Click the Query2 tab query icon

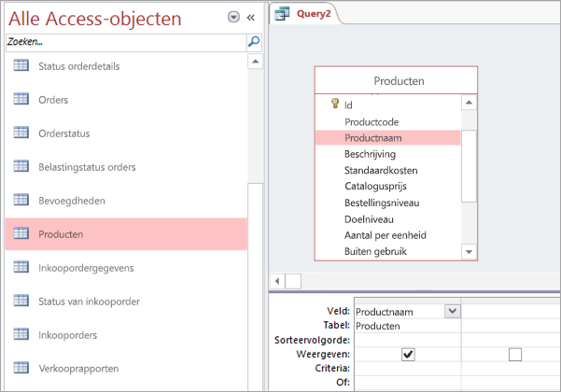pyautogui.click(x=282, y=14)
